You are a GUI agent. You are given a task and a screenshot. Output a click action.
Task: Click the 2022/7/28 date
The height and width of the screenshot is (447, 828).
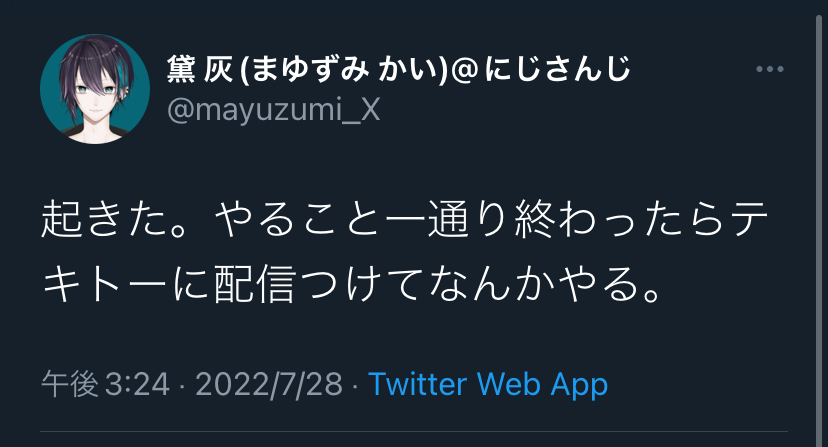(x=269, y=384)
